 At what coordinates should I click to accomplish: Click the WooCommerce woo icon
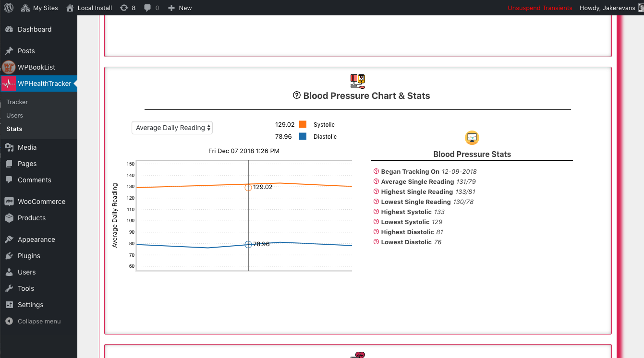9,202
